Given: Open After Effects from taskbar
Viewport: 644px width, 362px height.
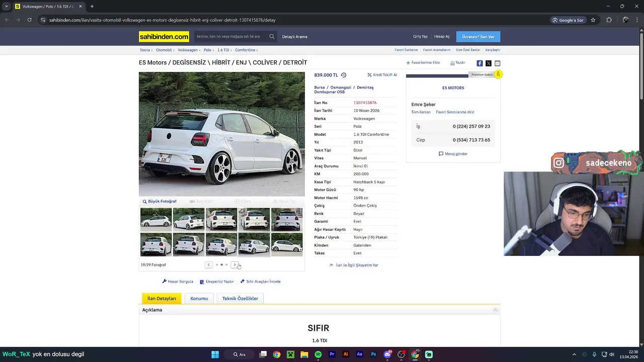Looking at the screenshot, I should (x=360, y=354).
